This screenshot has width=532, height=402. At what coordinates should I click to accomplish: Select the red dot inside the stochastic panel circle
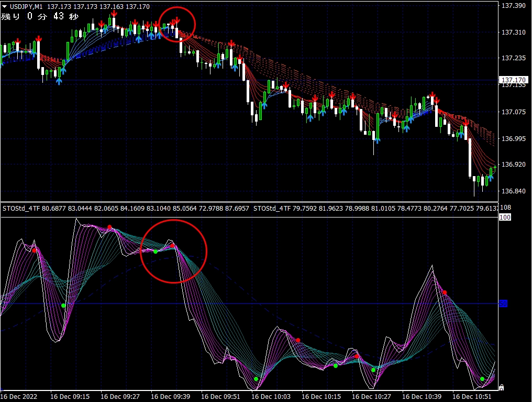pyautogui.click(x=172, y=245)
